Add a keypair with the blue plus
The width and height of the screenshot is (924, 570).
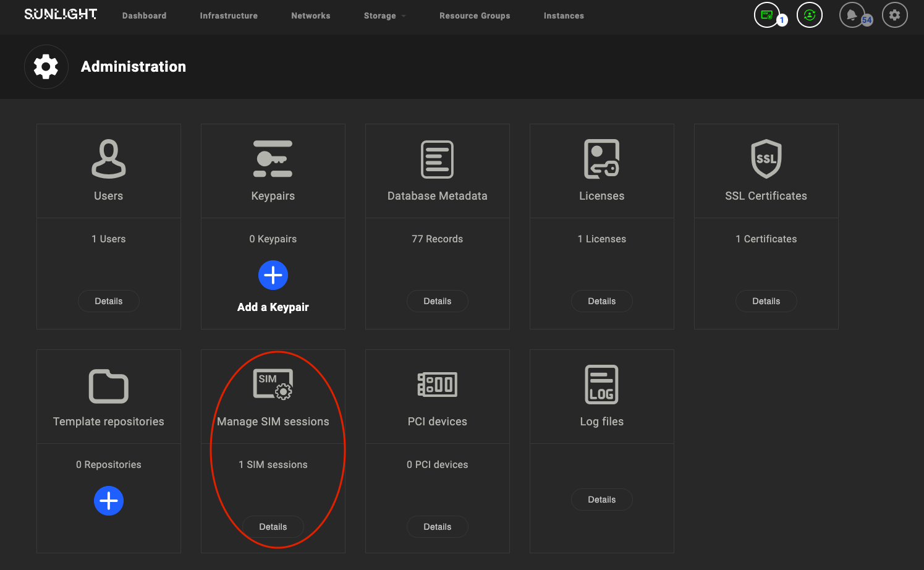coord(273,275)
